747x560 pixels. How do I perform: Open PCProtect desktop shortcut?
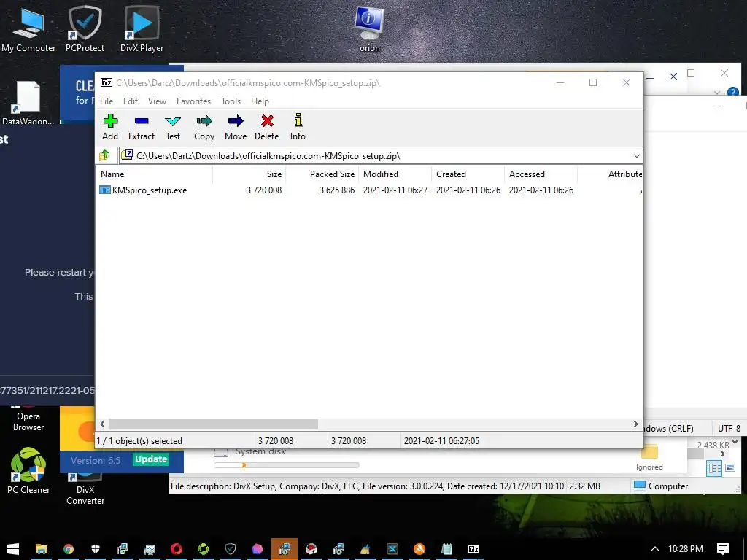pyautogui.click(x=85, y=29)
